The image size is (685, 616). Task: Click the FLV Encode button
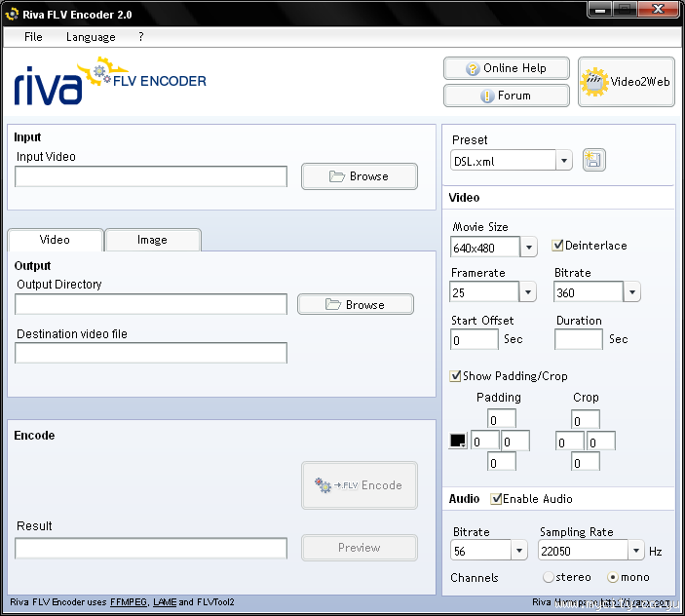tap(360, 485)
